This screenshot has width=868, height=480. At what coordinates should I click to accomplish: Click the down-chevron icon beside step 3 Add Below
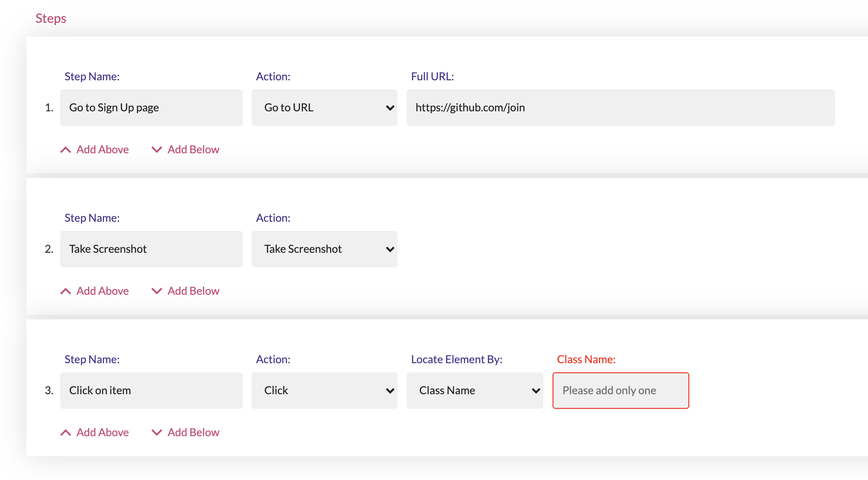point(157,432)
